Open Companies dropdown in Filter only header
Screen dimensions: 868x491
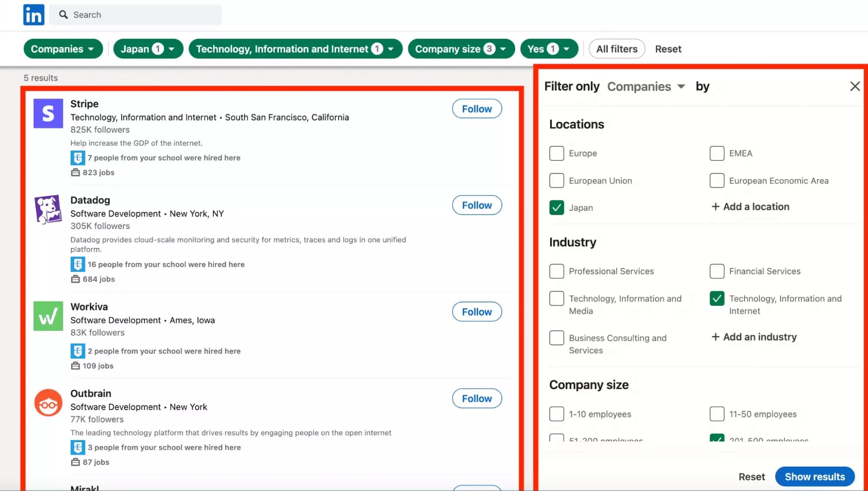(646, 86)
